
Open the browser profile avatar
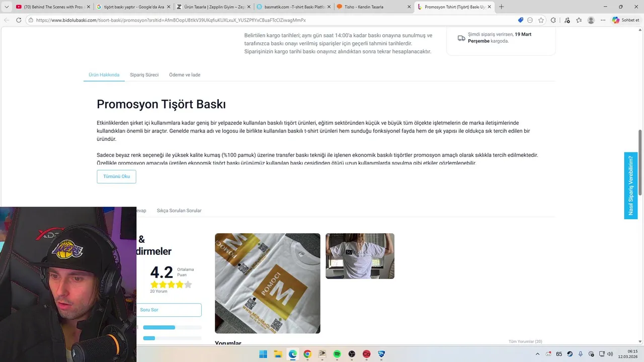591,20
